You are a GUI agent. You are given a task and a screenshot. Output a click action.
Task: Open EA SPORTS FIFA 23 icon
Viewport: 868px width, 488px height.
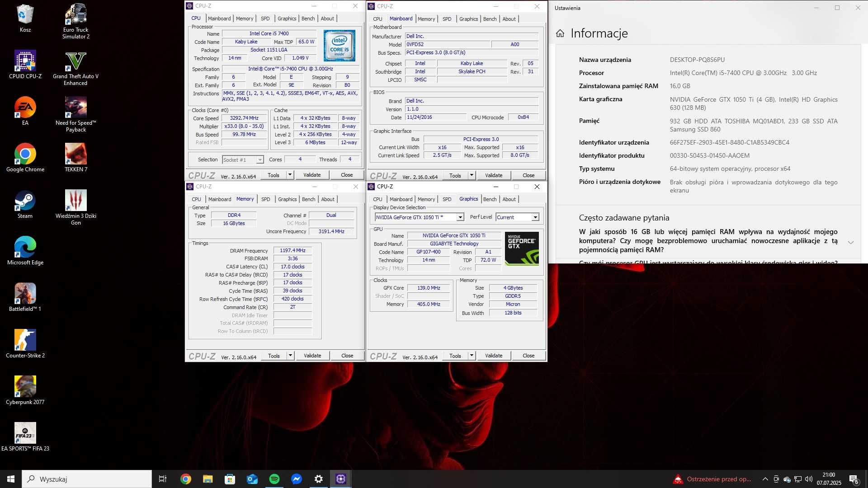point(25,437)
